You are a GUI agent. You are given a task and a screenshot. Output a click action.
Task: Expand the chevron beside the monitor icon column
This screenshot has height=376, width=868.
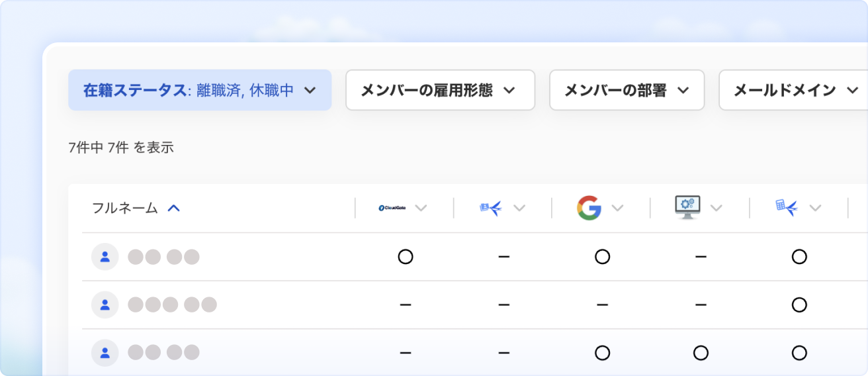pyautogui.click(x=716, y=208)
